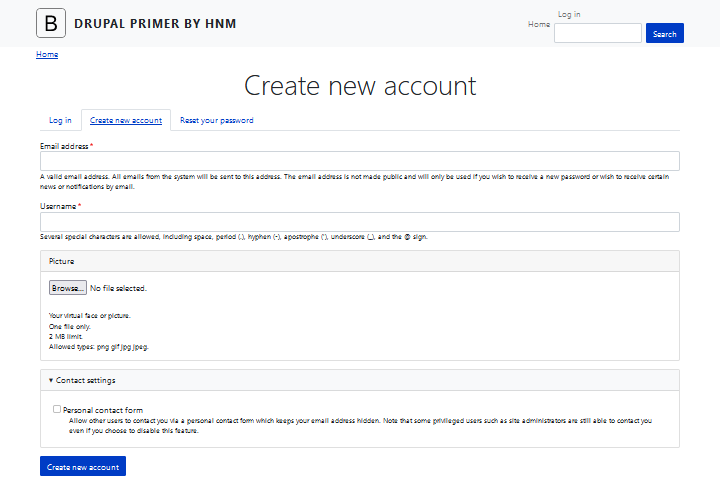The height and width of the screenshot is (493, 720).
Task: Open the Reset your password tab
Action: 216,120
